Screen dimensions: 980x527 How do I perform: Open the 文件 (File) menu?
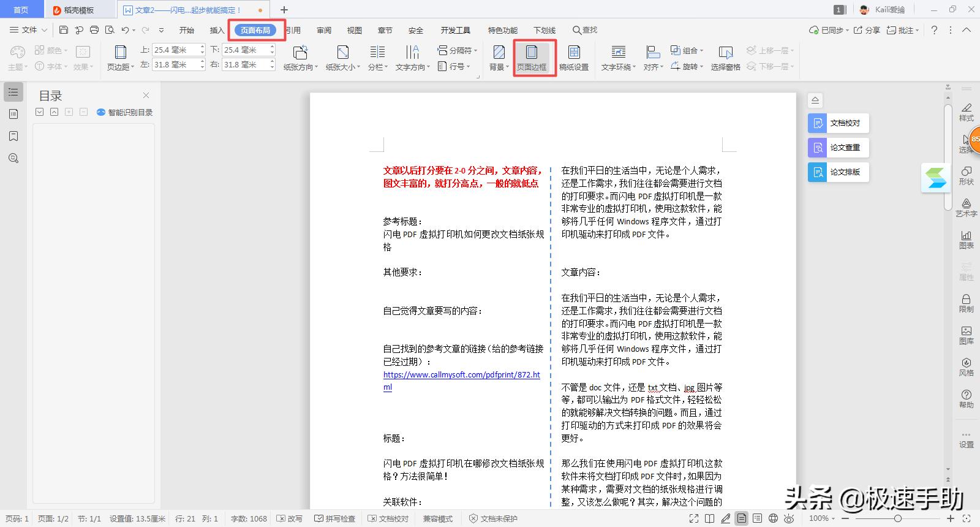[28, 30]
